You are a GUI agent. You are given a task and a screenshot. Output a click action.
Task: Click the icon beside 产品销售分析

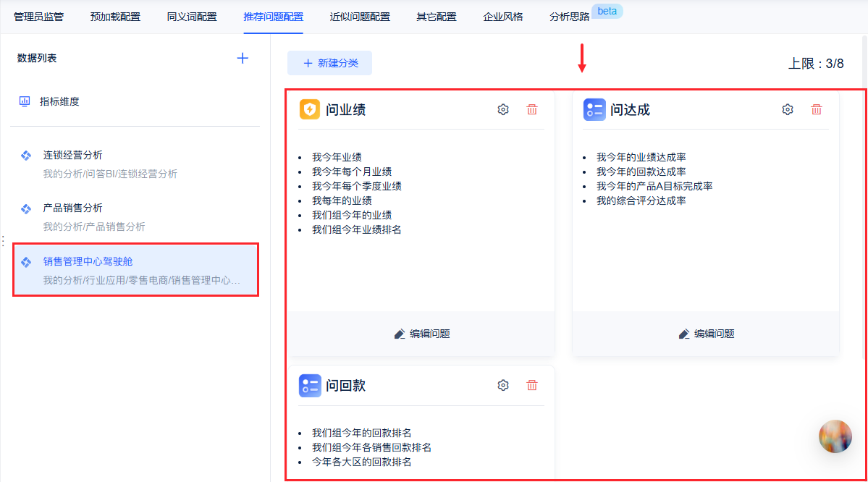(x=26, y=208)
